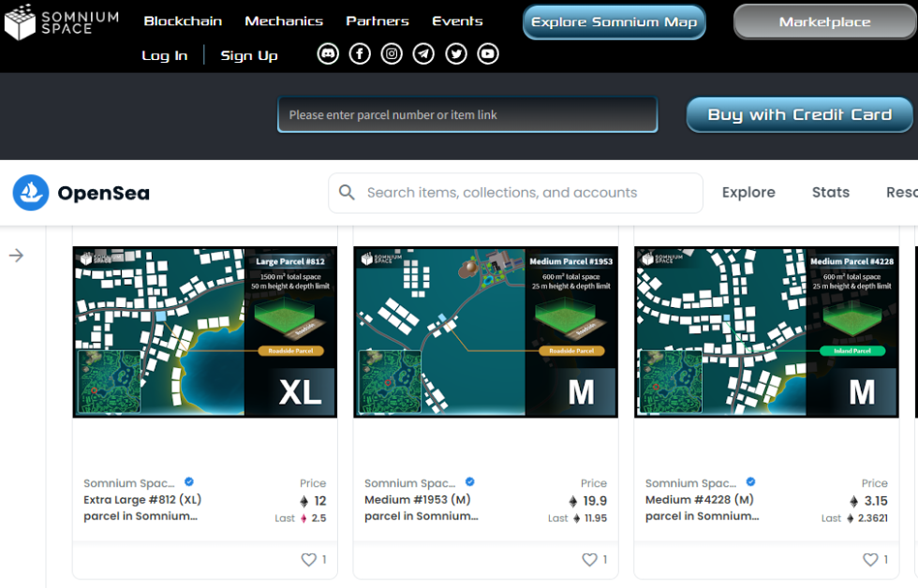The width and height of the screenshot is (918, 588).
Task: Click the Marketplace button
Action: tap(824, 22)
